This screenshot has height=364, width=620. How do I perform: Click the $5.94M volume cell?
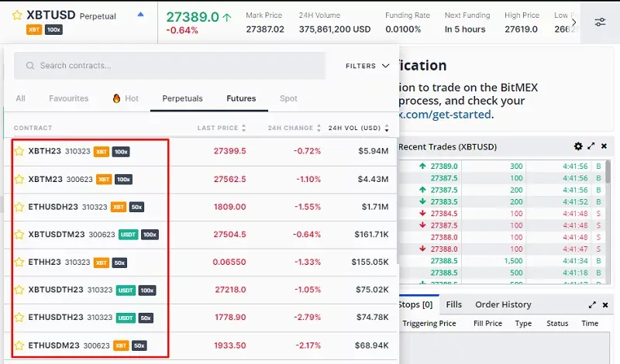374,151
